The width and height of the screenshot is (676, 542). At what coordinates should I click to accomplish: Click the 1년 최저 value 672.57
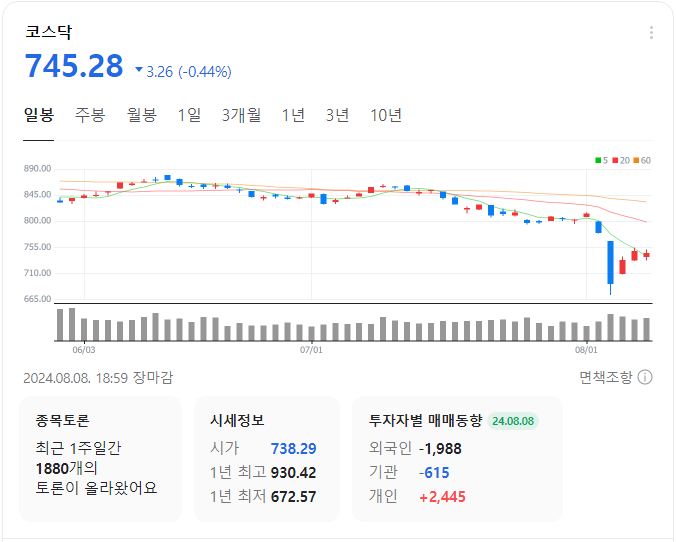coord(294,497)
